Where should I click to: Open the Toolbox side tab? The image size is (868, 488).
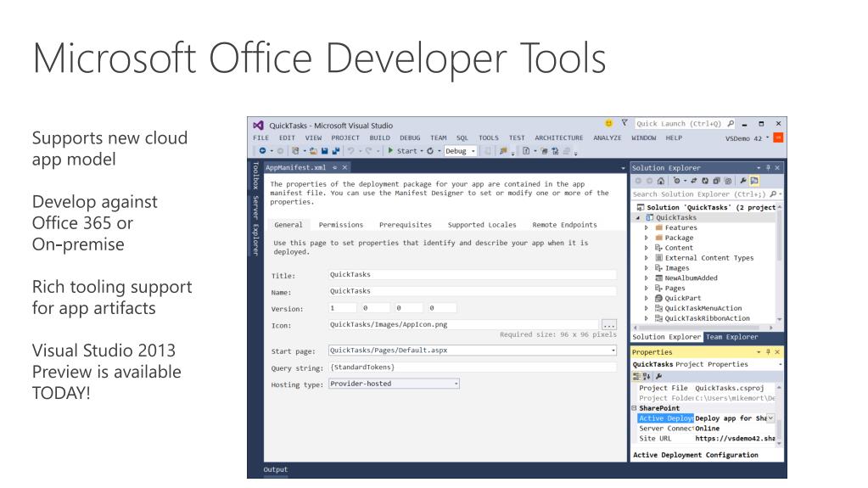coord(255,175)
